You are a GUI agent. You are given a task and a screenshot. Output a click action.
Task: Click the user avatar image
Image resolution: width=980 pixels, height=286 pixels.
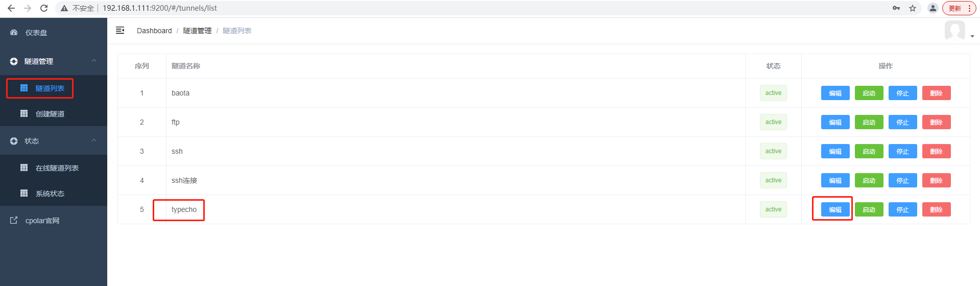point(954,31)
